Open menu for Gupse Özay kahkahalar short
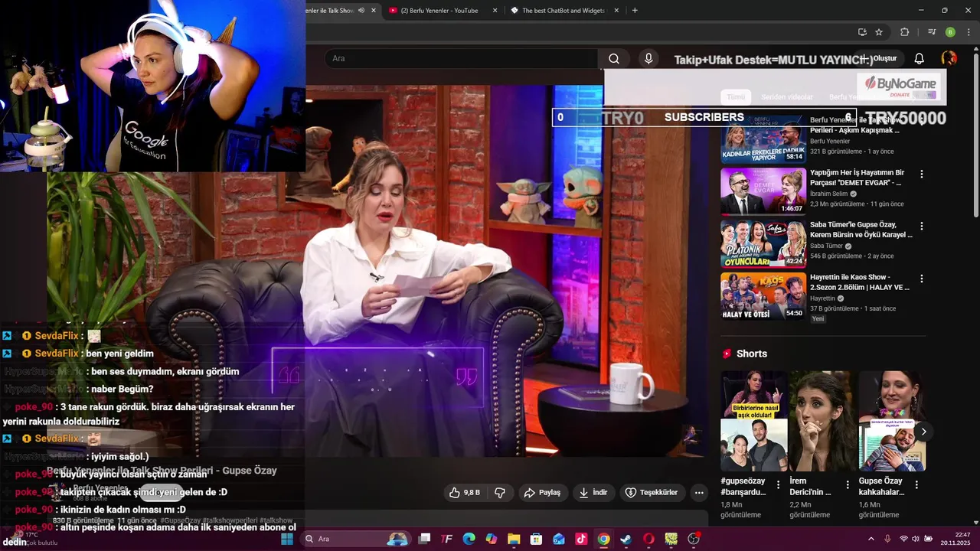The image size is (980, 551). click(916, 484)
